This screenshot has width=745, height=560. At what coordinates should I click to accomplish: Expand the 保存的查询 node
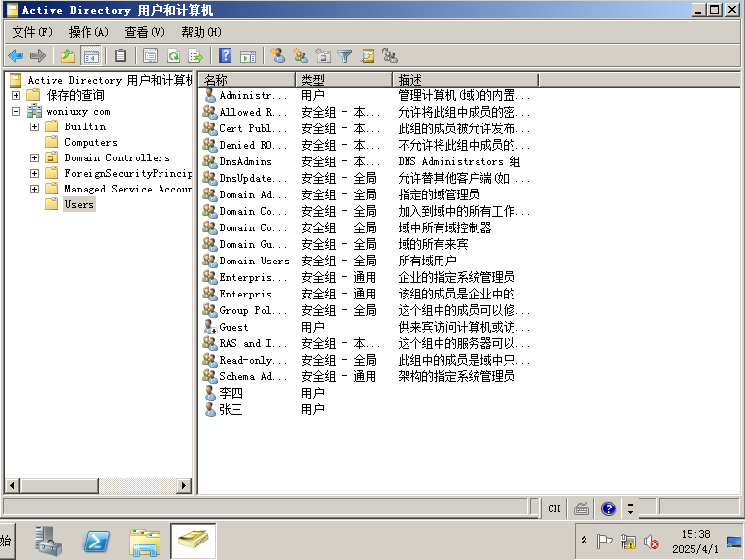pos(17,95)
